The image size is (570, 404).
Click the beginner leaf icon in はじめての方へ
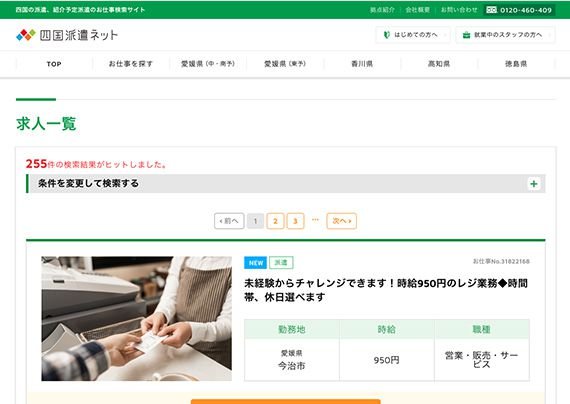[387, 35]
